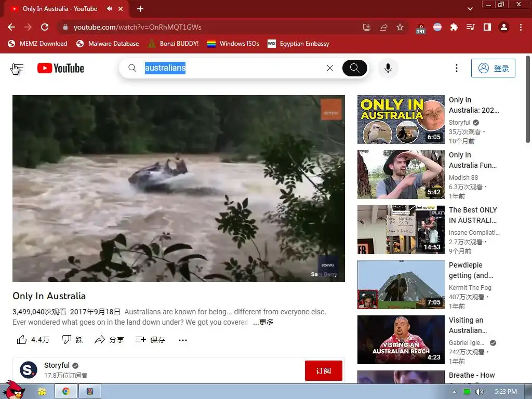Viewport: 532px width, 399px height.
Task: Install app via address bar download icon
Action: point(366,27)
